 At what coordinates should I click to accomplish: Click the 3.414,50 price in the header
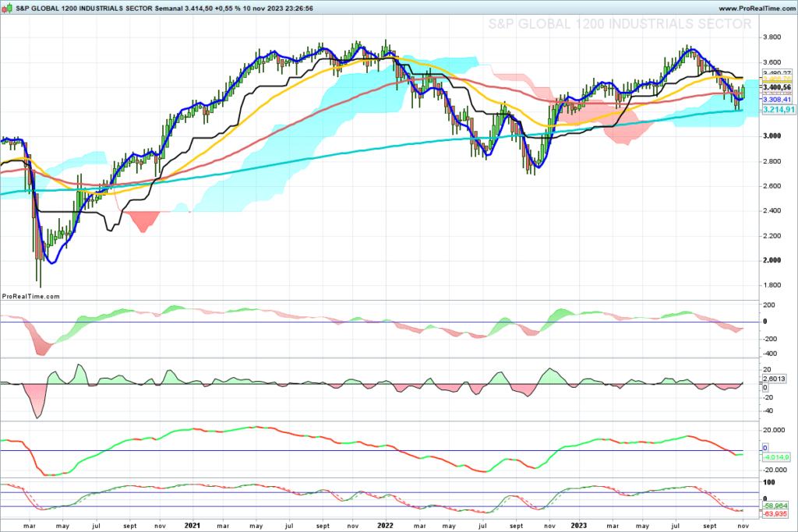199,9
